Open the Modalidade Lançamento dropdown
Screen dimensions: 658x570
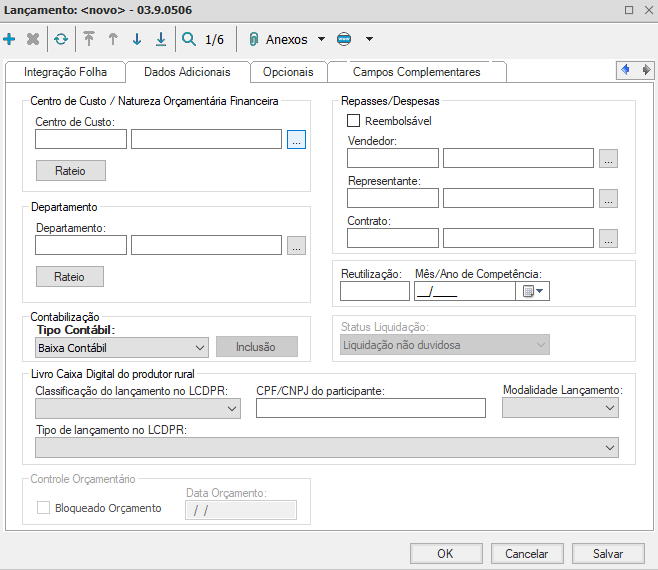coord(610,407)
